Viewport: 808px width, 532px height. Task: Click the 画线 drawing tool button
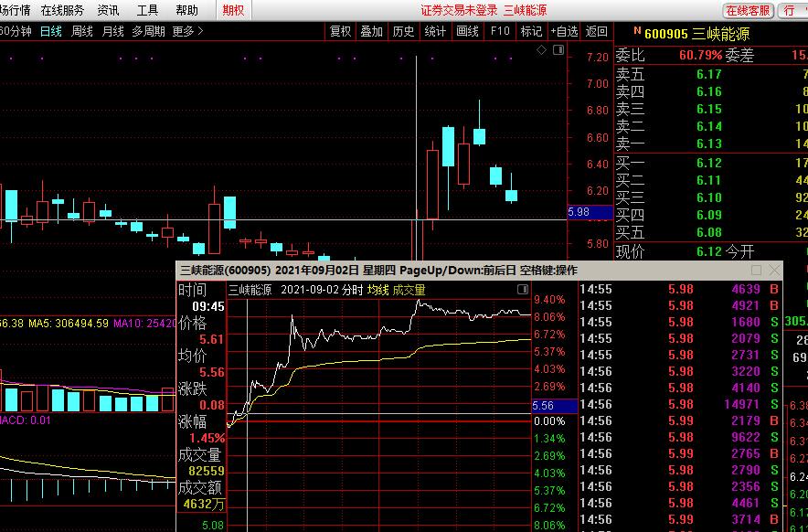click(x=467, y=31)
